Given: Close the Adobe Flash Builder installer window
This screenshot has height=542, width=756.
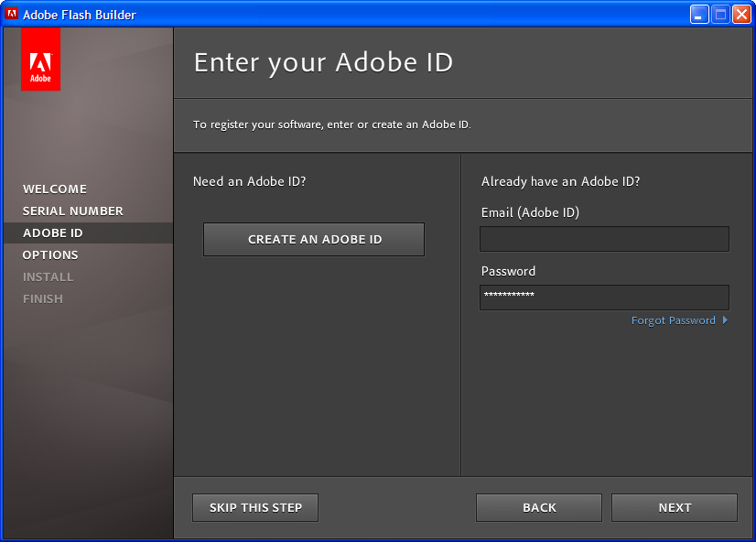Looking at the screenshot, I should (741, 15).
